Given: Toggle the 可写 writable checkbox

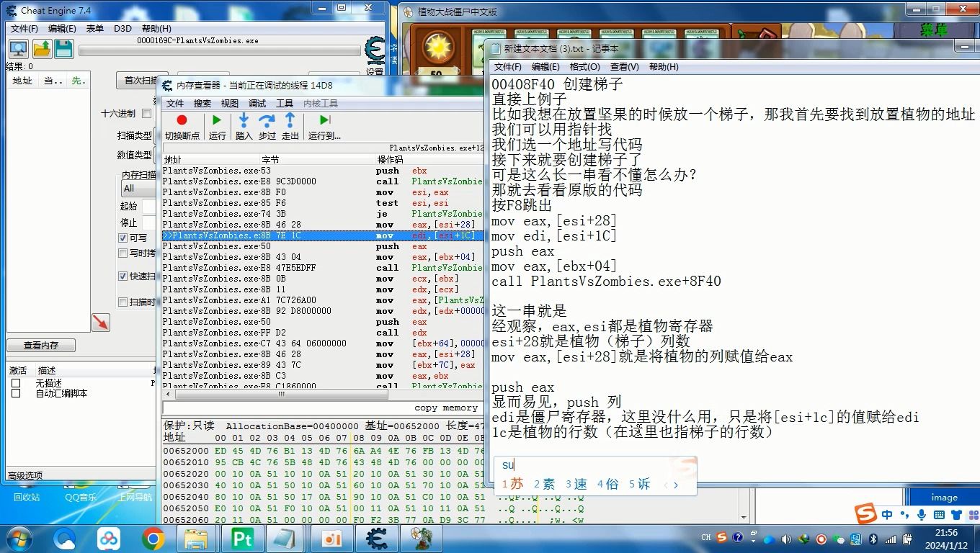Looking at the screenshot, I should (x=122, y=238).
